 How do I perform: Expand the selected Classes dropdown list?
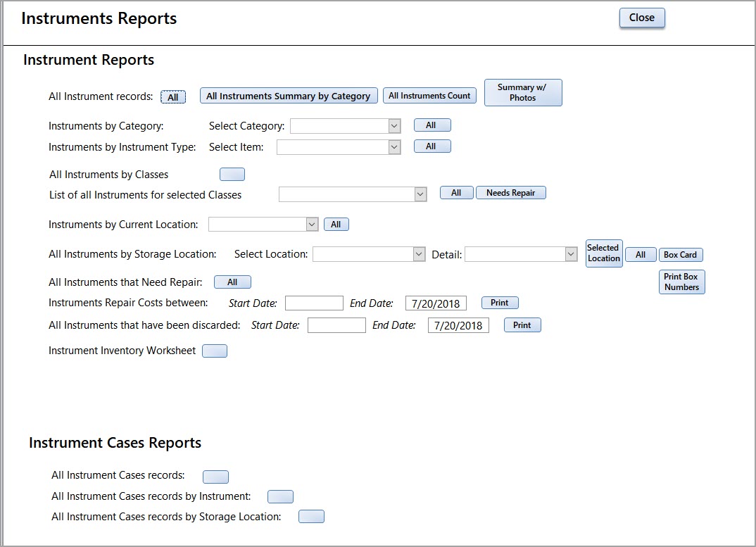pyautogui.click(x=421, y=193)
